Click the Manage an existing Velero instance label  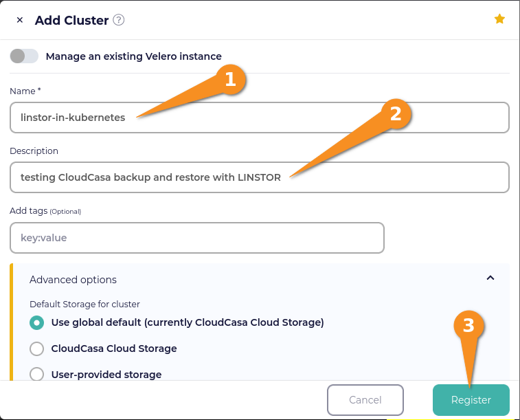coord(134,56)
